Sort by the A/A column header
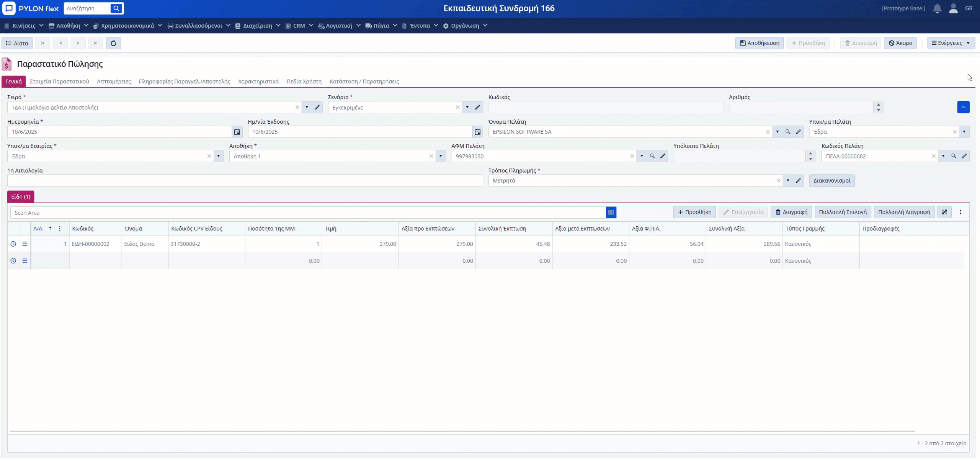 pos(38,229)
